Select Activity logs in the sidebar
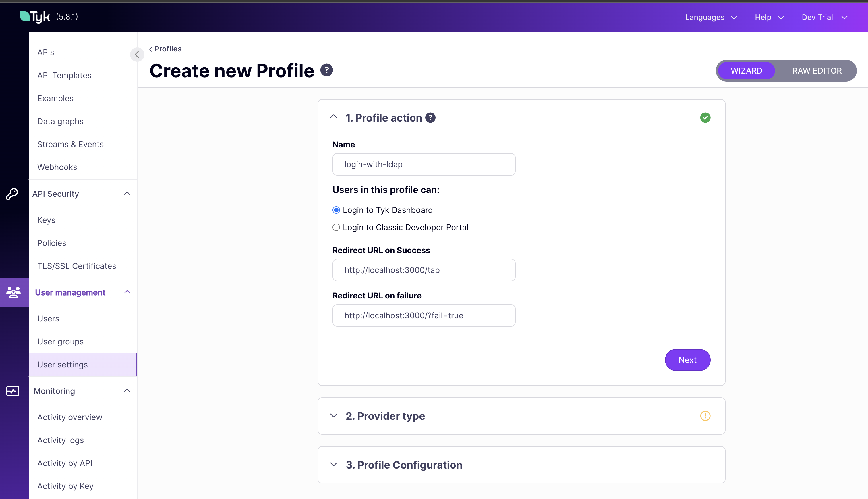Screen dimensions: 868x499 (60, 440)
